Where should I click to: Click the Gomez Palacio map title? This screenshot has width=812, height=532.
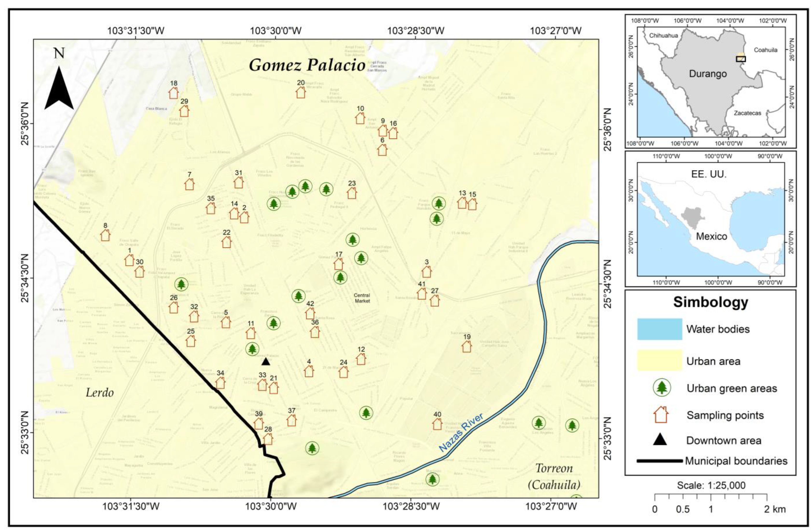click(x=307, y=65)
